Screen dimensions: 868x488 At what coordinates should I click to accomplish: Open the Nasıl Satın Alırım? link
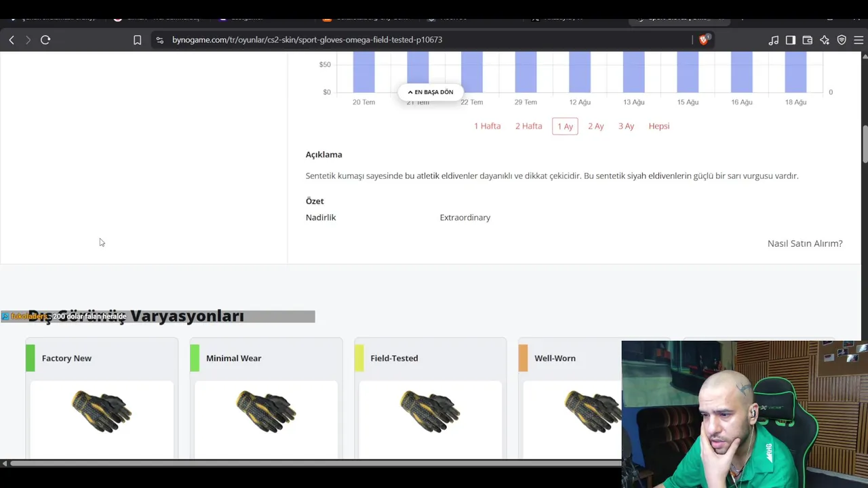pos(805,243)
